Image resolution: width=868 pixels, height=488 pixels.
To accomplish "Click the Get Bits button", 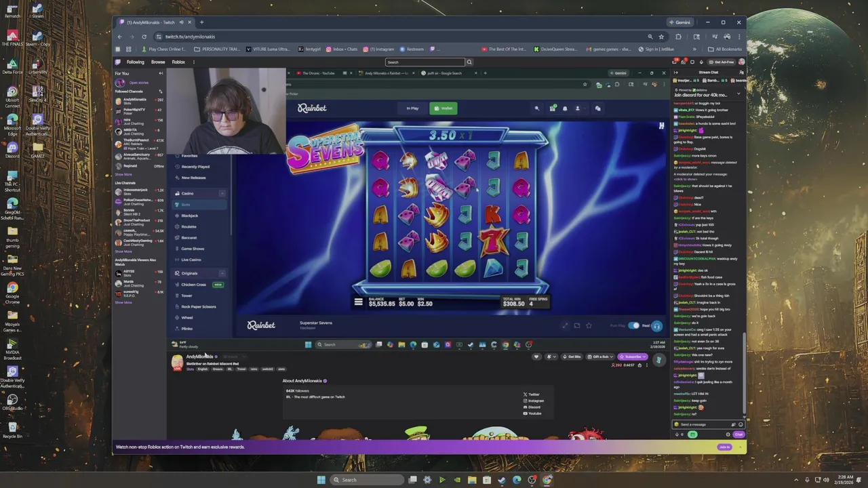I will click(x=572, y=357).
